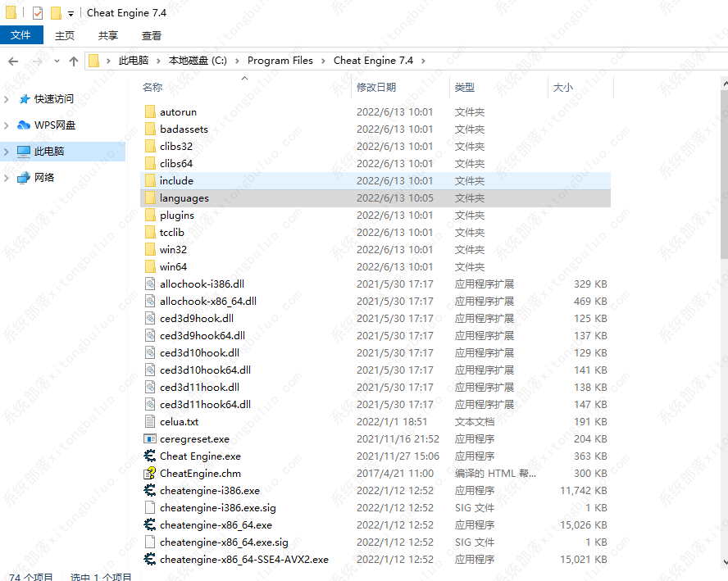Click the cheatengine-i386.exe file icon
This screenshot has height=581, width=728.
point(150,491)
